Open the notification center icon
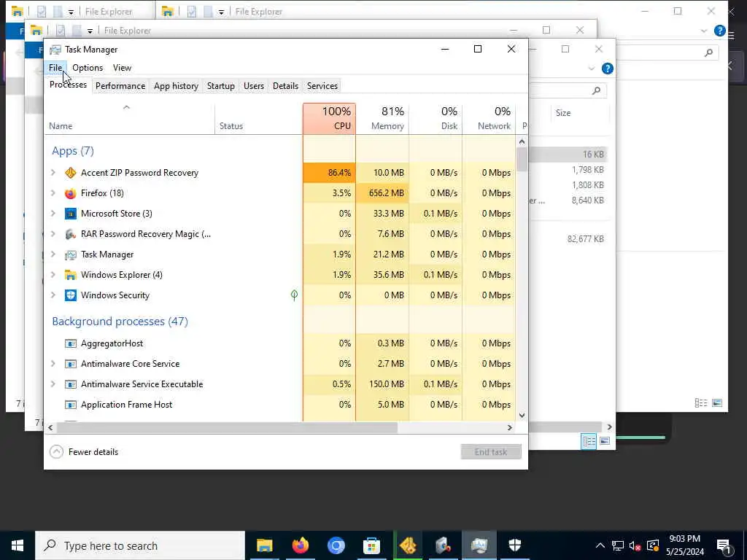Screen dimensions: 747x560 coord(724,545)
